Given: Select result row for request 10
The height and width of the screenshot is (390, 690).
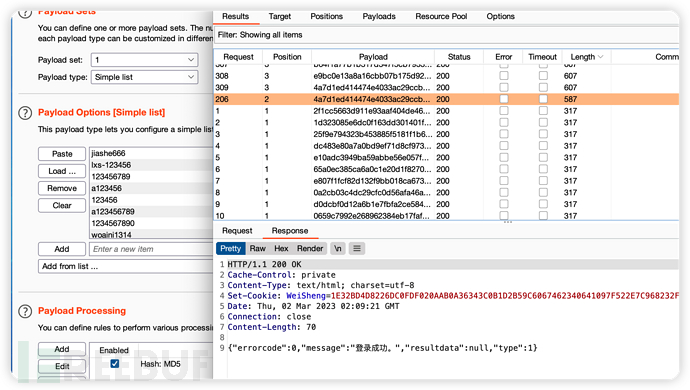Looking at the screenshot, I should pos(447,216).
